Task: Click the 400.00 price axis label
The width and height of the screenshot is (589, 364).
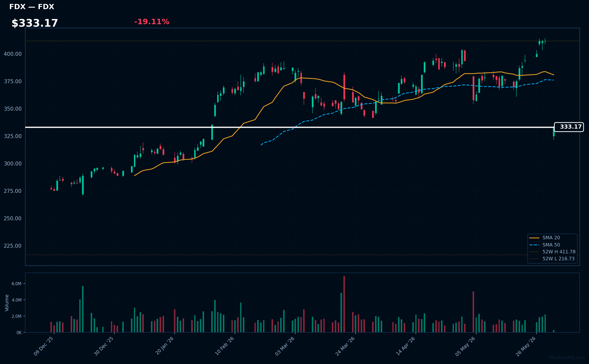Action: (x=13, y=54)
